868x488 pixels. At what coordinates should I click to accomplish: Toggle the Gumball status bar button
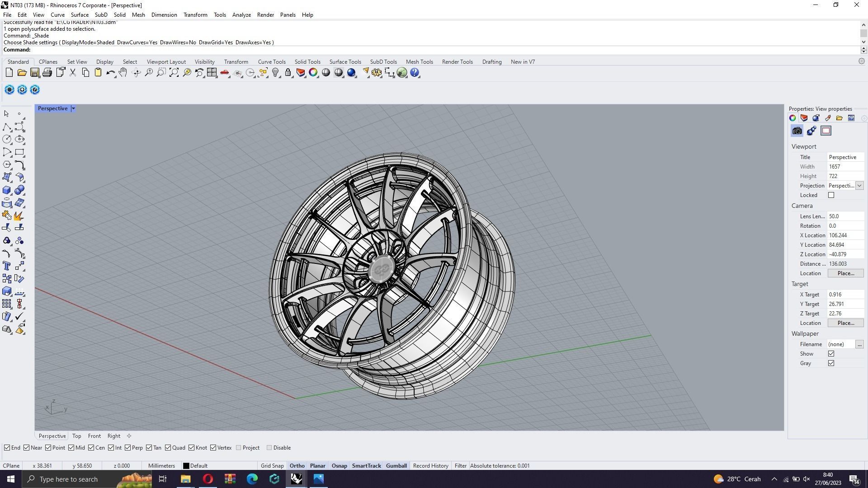coord(396,466)
